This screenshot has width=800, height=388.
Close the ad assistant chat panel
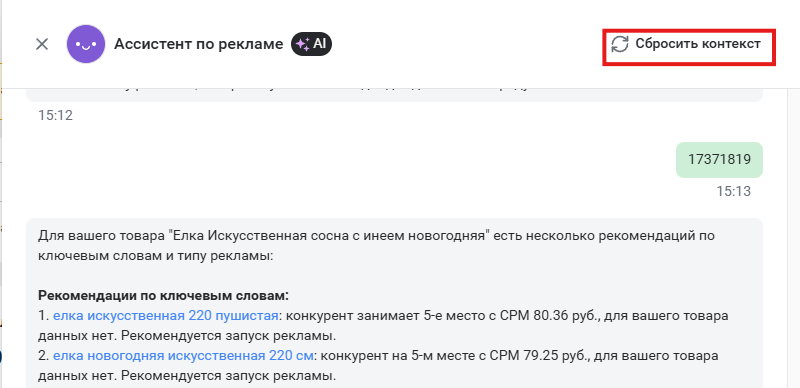point(42,44)
